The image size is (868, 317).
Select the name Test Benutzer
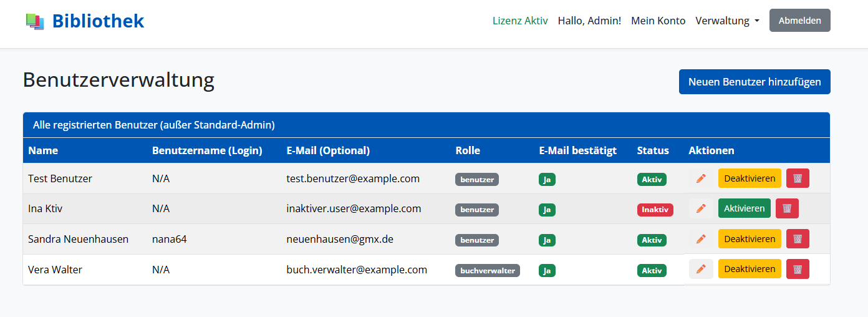(60, 178)
